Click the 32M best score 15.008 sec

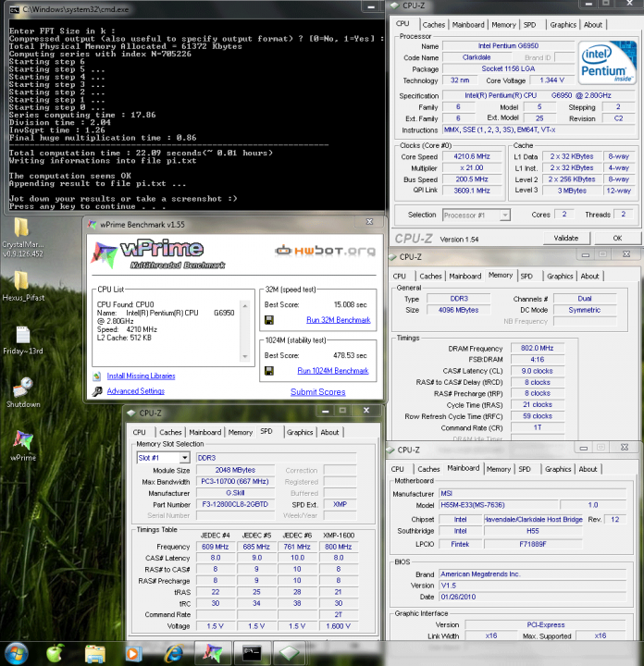(350, 304)
